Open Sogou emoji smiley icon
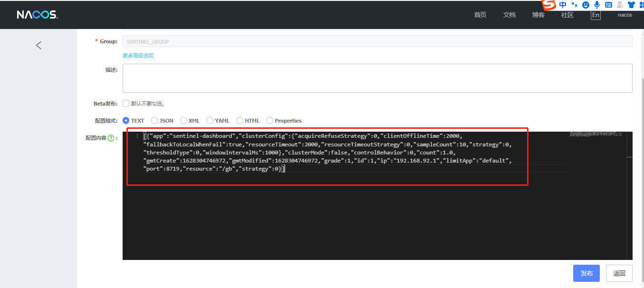 [x=586, y=5]
